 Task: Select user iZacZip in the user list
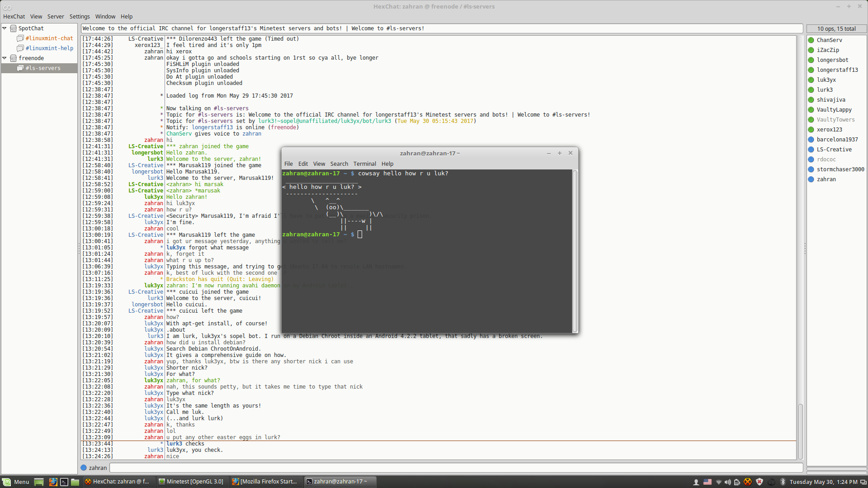coord(828,50)
